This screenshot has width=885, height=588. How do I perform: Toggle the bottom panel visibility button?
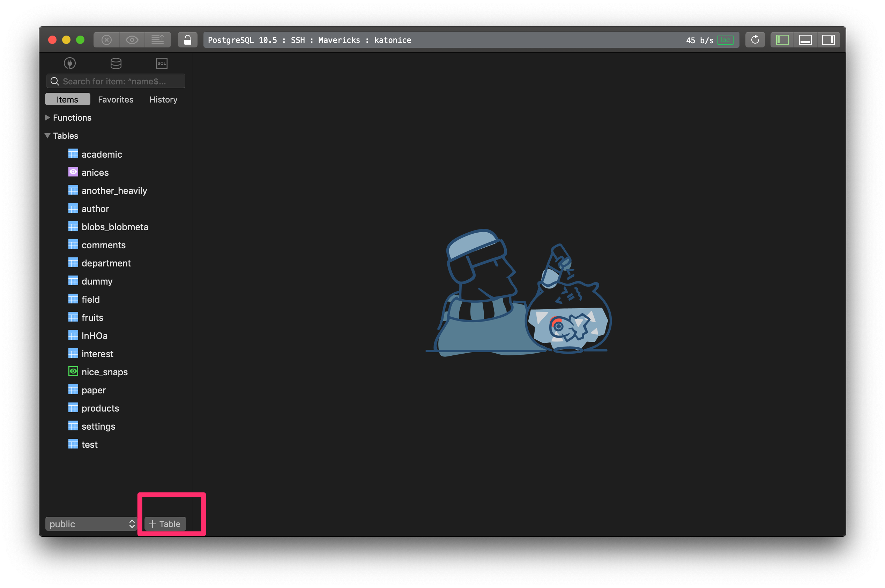click(x=805, y=39)
